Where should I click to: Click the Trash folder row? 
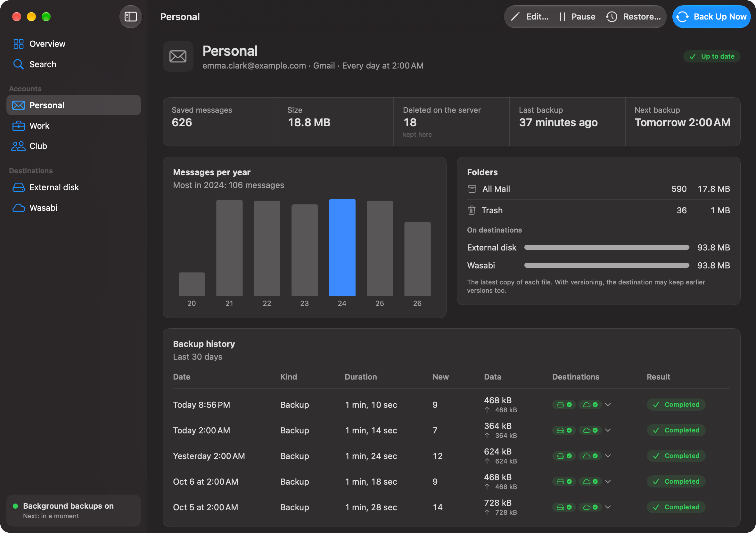pos(598,210)
